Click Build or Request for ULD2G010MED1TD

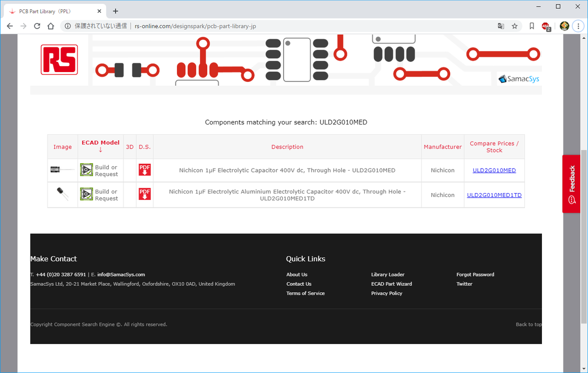[106, 195]
